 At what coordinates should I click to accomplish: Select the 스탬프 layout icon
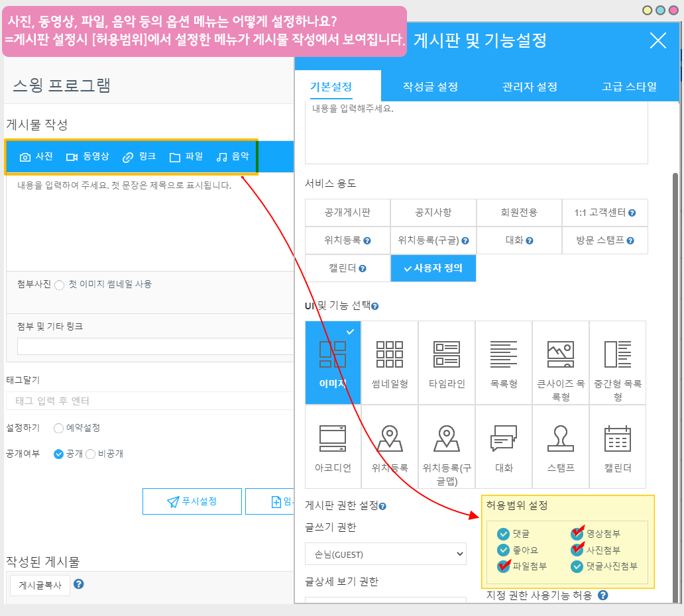(x=560, y=438)
